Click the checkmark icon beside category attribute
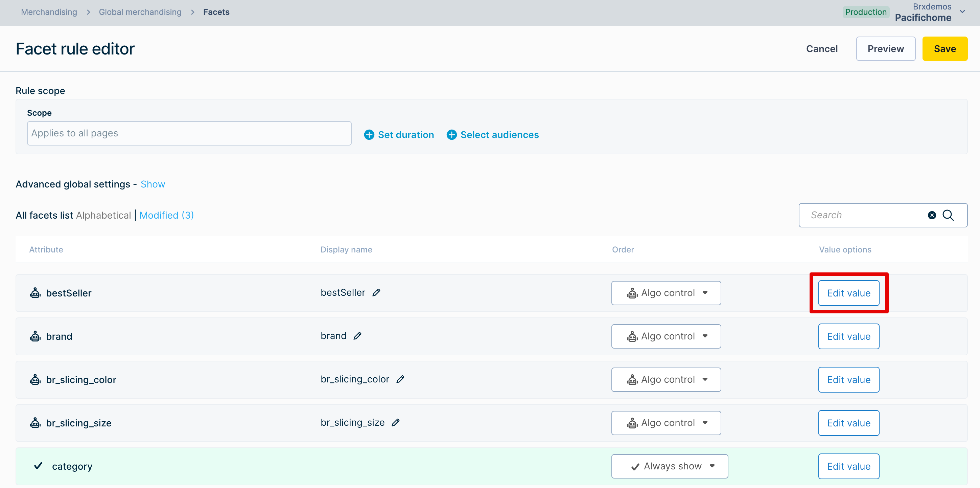Screen dimensions: 980x488 point(38,466)
